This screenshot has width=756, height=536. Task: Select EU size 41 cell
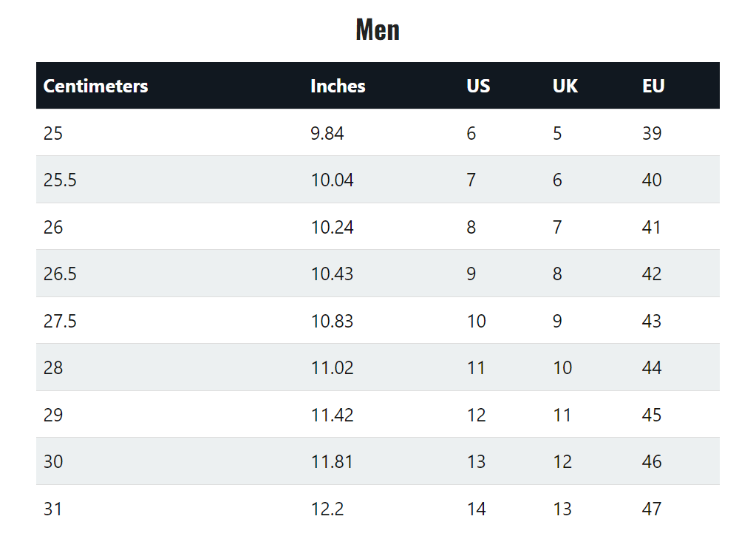point(651,227)
